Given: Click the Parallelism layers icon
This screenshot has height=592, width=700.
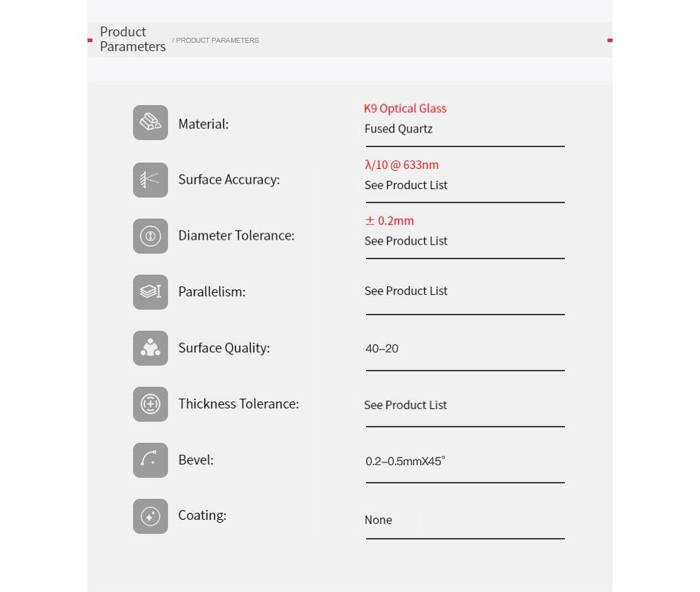Looking at the screenshot, I should tap(150, 292).
